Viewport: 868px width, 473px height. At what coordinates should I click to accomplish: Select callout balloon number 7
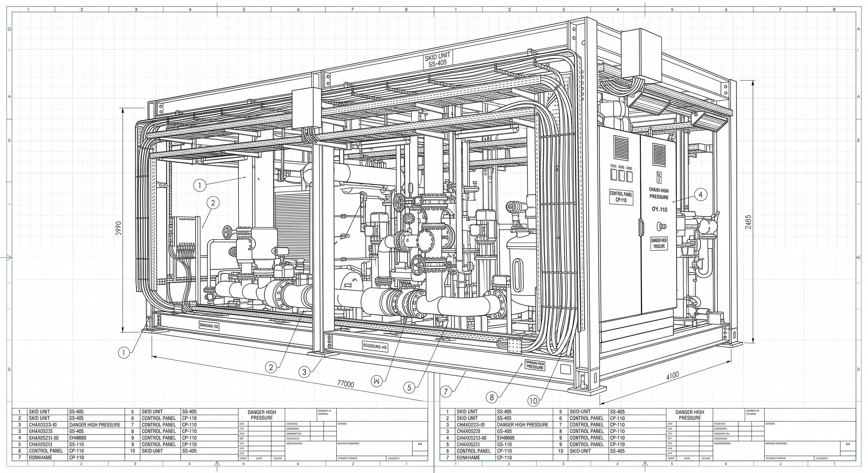click(446, 391)
